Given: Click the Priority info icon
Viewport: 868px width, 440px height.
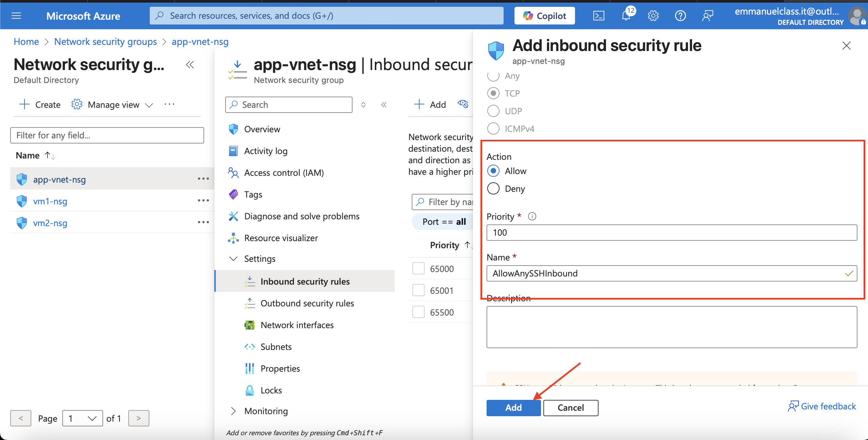Looking at the screenshot, I should 532,216.
